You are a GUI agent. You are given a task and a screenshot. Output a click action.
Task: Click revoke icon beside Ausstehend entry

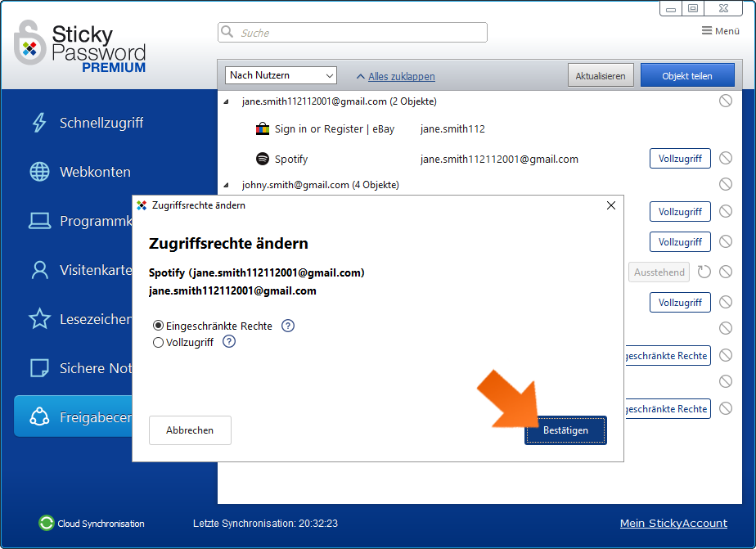tap(725, 272)
